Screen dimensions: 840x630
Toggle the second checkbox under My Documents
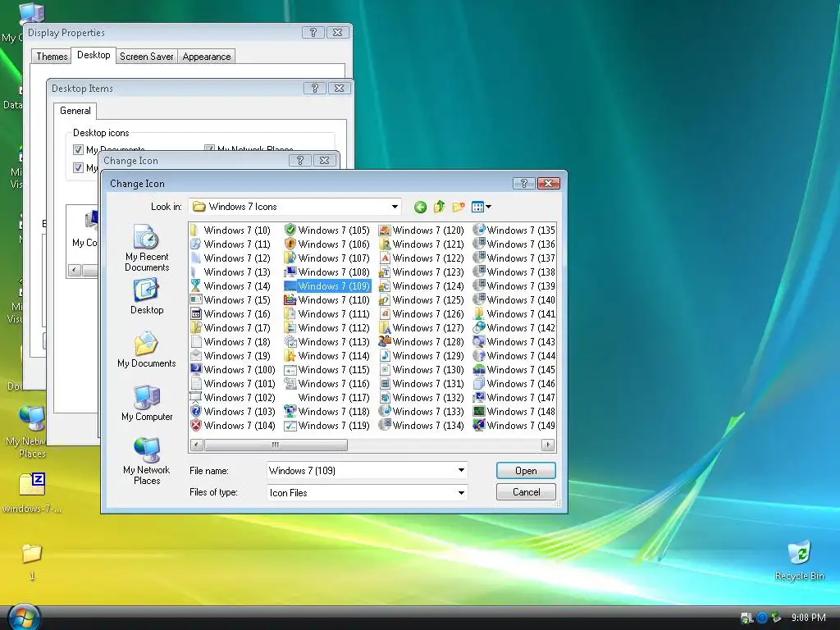[x=78, y=167]
